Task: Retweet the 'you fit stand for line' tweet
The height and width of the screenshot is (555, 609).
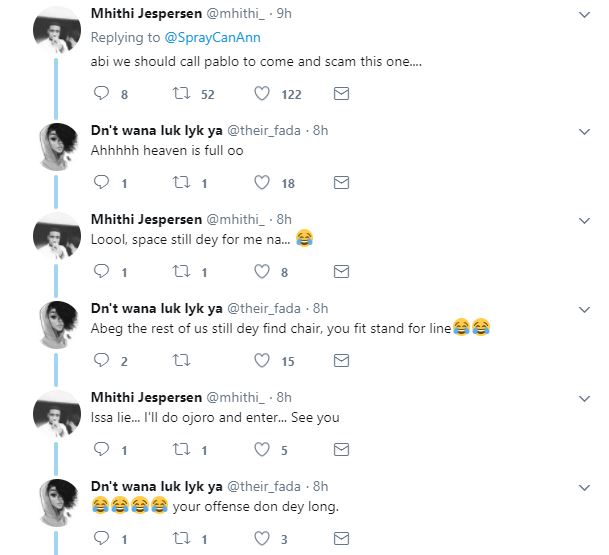Action: click(184, 361)
